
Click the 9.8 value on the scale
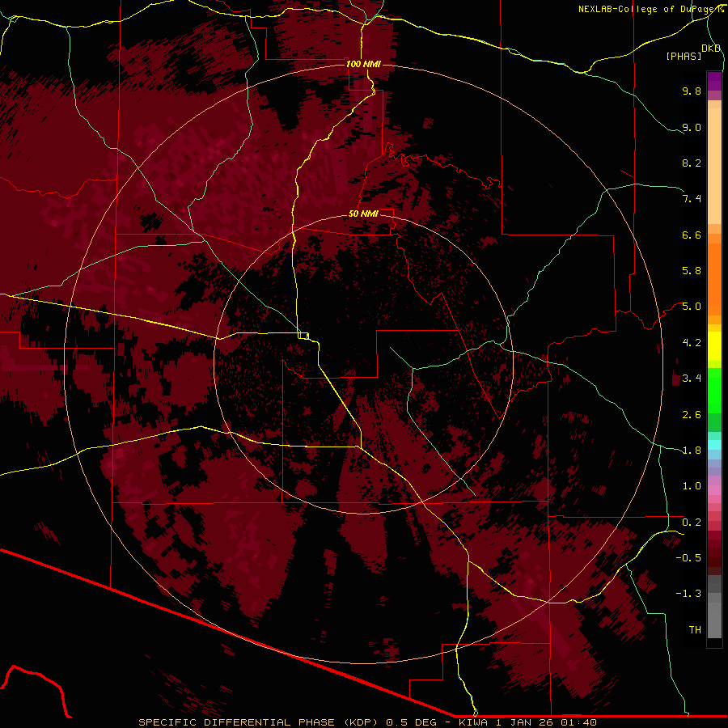[x=692, y=91]
